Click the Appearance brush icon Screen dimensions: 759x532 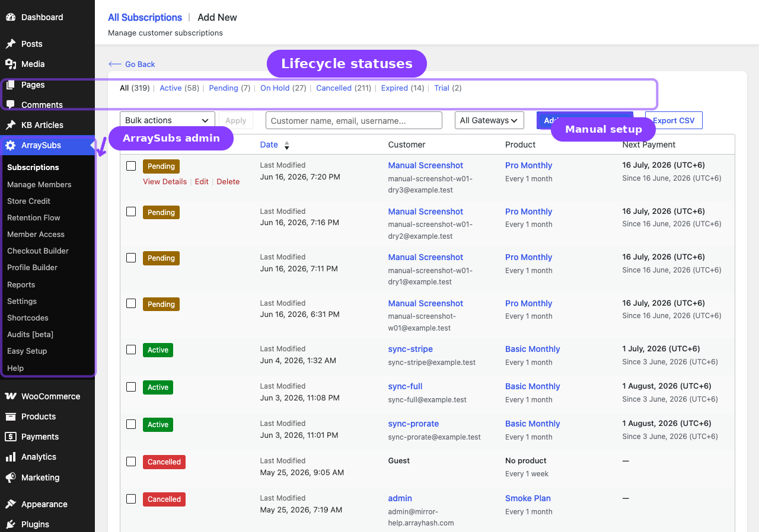[11, 504]
